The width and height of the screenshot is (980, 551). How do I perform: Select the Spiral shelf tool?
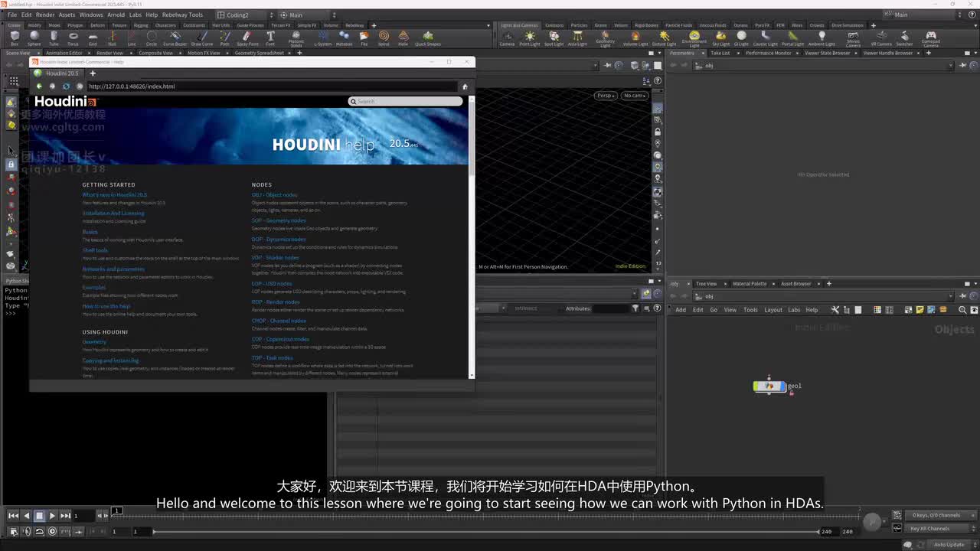384,37
